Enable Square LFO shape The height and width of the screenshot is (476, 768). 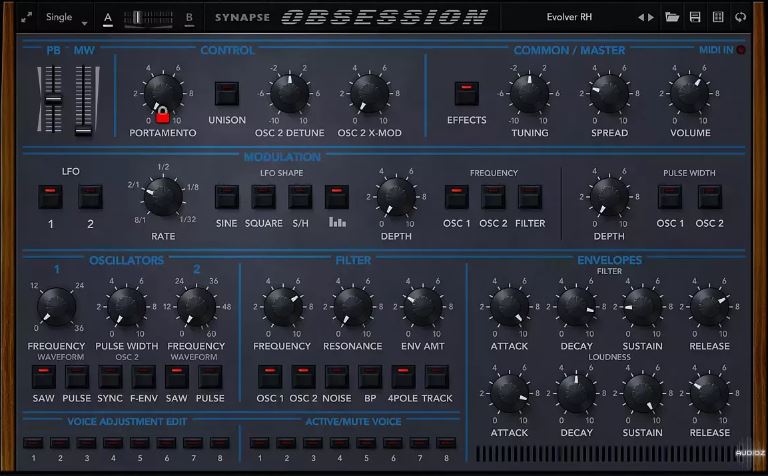pos(264,196)
